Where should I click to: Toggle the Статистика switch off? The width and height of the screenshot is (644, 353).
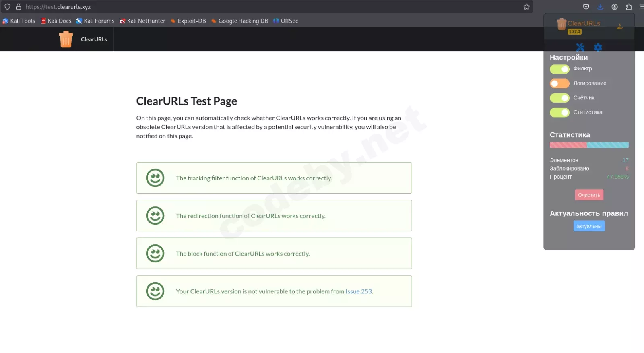(x=559, y=112)
